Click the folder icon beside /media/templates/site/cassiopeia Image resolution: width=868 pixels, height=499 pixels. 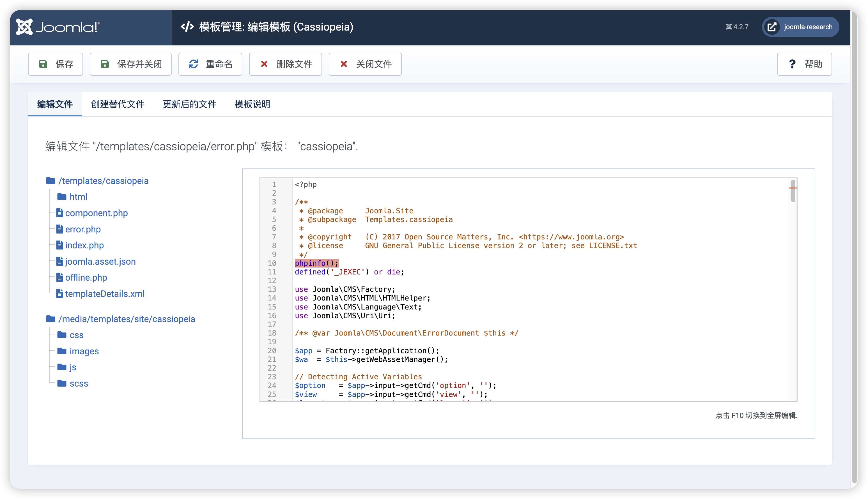[50, 319]
